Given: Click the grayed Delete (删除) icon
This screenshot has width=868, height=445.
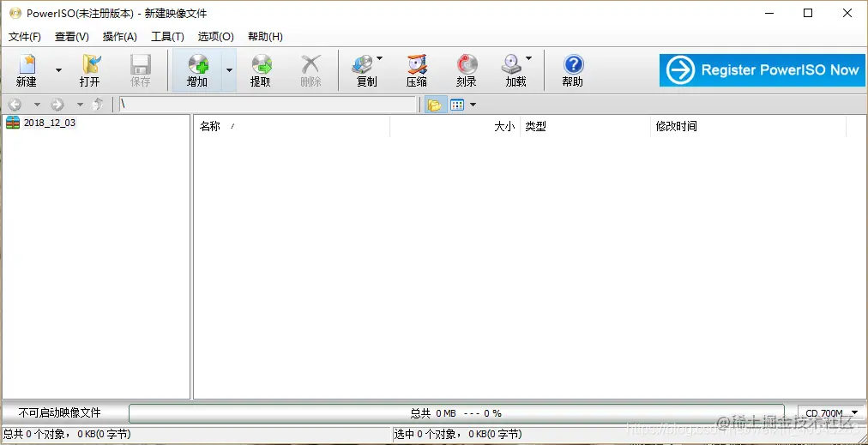Looking at the screenshot, I should tap(310, 65).
